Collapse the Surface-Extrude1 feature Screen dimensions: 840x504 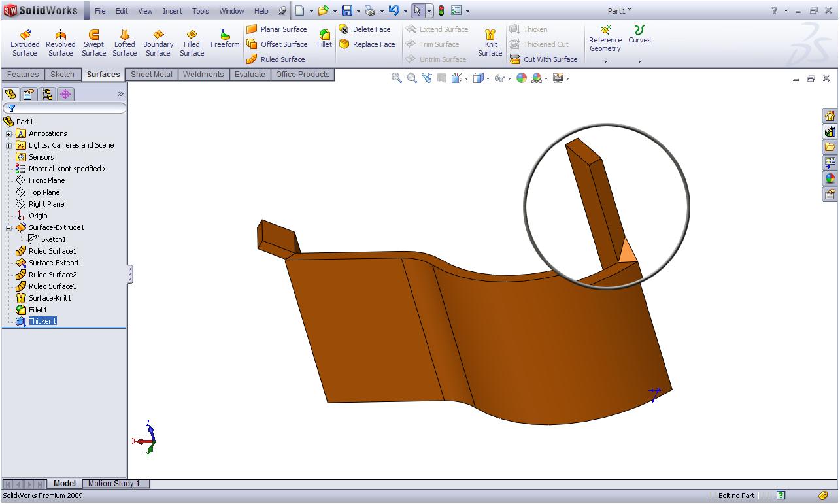9,228
